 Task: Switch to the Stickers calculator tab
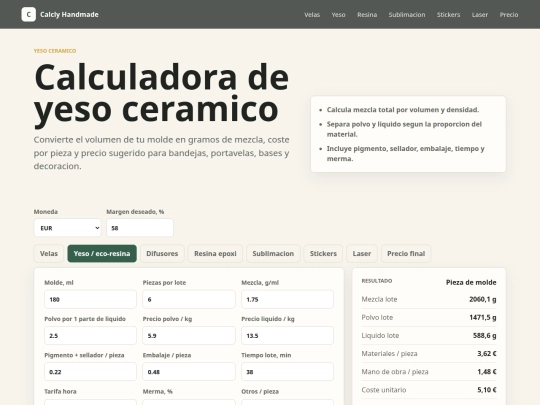323,253
